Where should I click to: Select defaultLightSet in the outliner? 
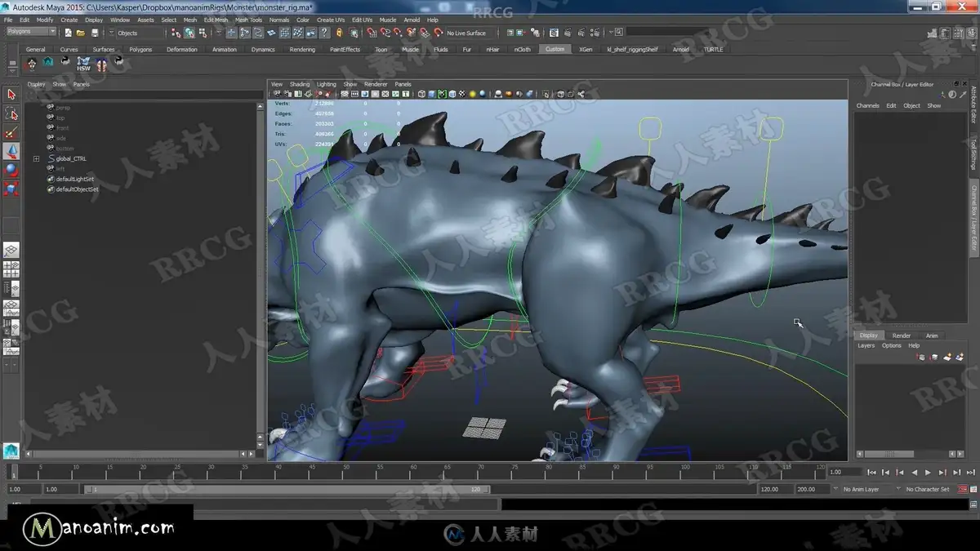click(x=75, y=179)
